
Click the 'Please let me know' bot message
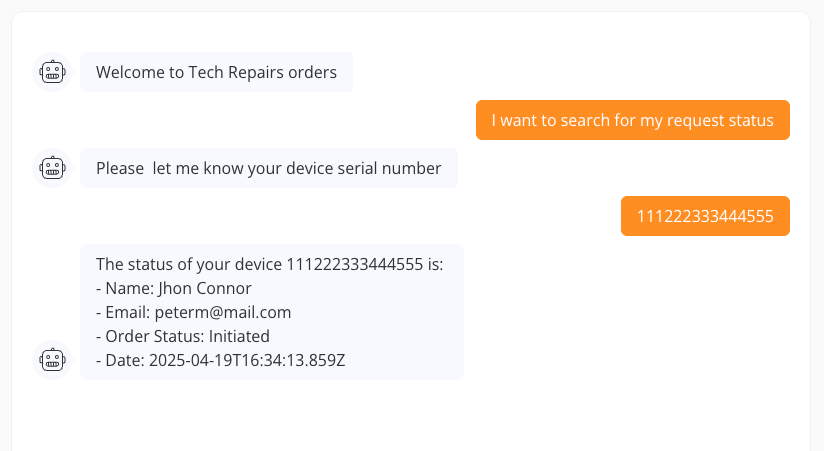click(268, 168)
